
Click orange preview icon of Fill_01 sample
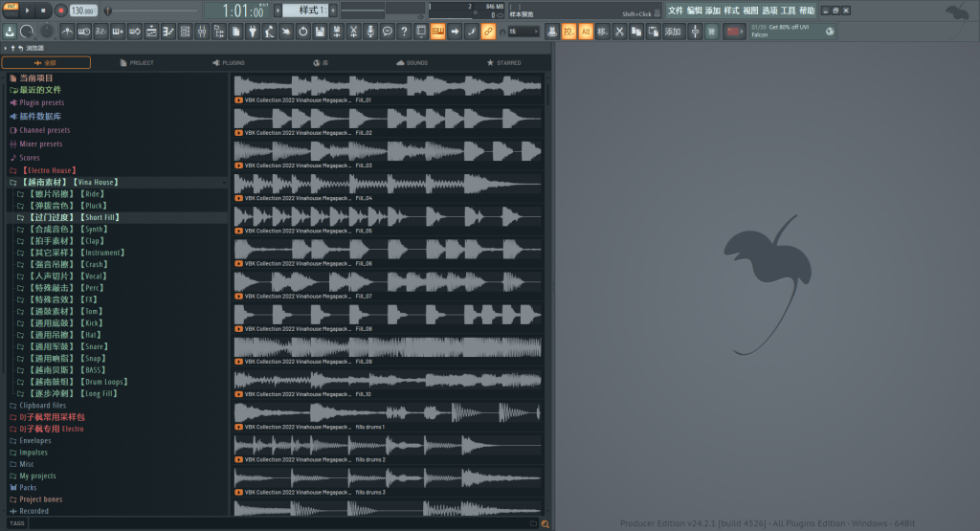238,100
